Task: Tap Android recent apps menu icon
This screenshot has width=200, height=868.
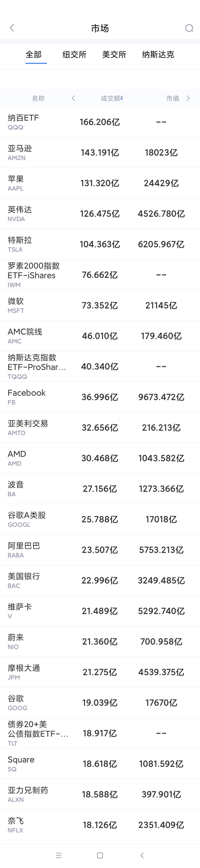Action: pos(59,855)
